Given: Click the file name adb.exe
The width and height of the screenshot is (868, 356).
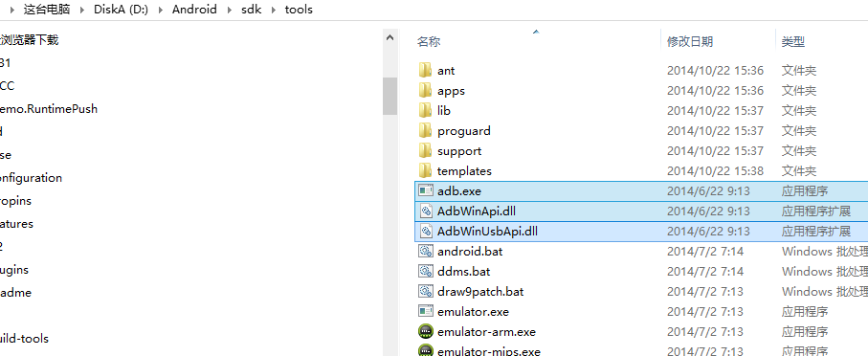Looking at the screenshot, I should [x=459, y=191].
